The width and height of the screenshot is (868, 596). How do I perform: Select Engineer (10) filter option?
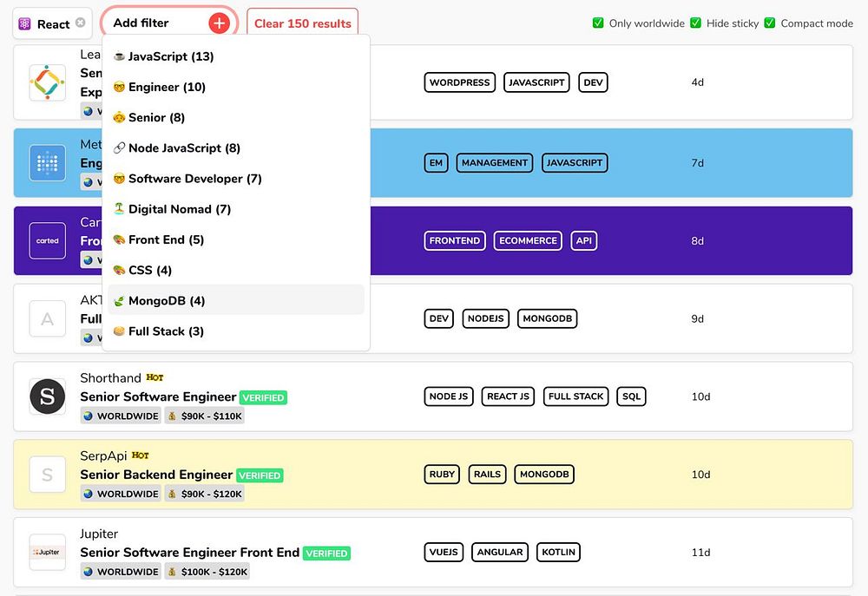[236, 87]
